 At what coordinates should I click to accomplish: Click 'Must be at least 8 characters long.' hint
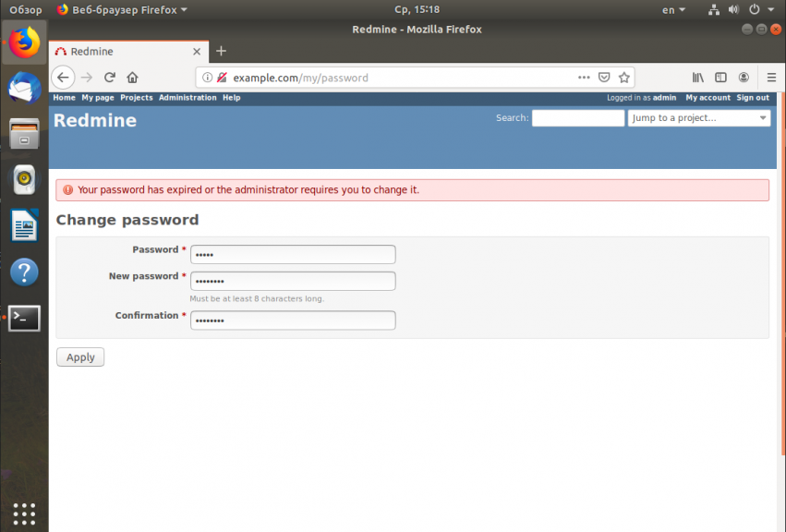pos(257,299)
